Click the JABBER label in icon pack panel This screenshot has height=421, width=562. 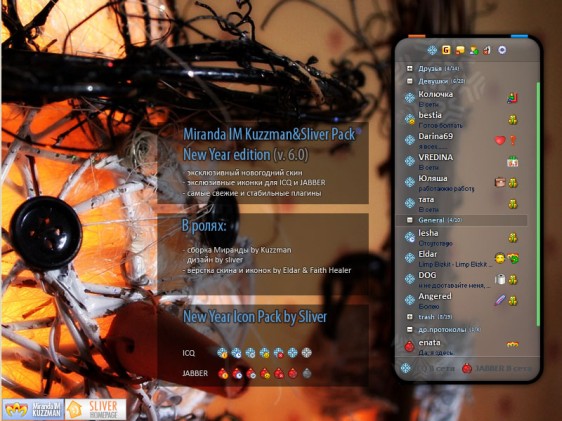coord(195,373)
